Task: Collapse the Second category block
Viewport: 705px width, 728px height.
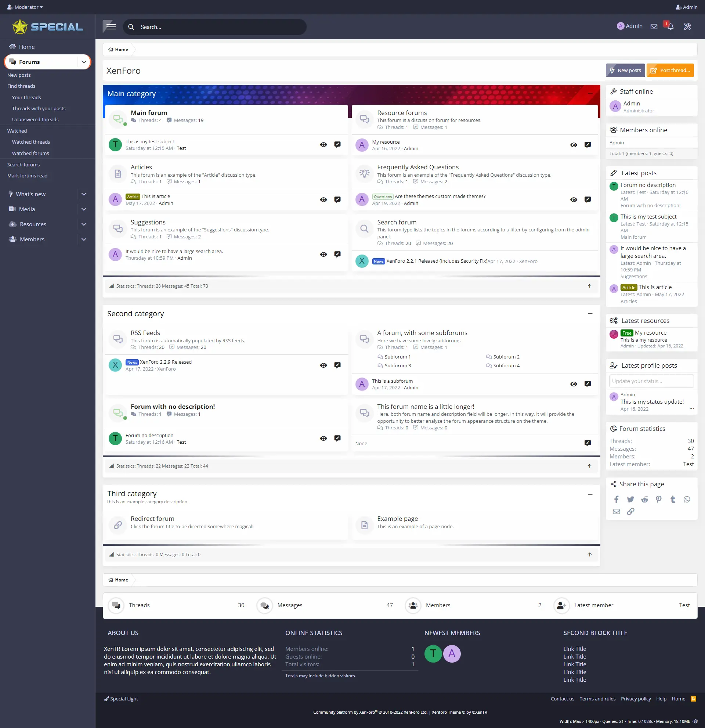Action: 590,313
